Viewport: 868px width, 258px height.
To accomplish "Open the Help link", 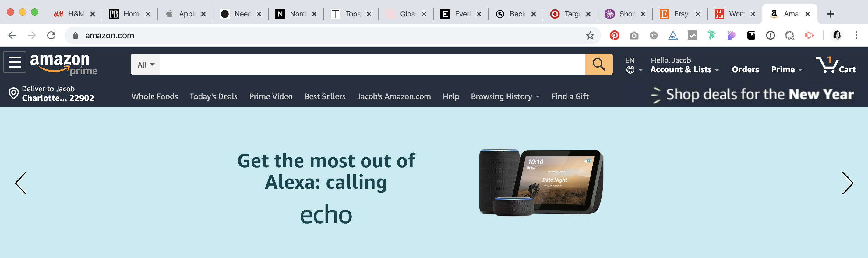I will tap(450, 96).
